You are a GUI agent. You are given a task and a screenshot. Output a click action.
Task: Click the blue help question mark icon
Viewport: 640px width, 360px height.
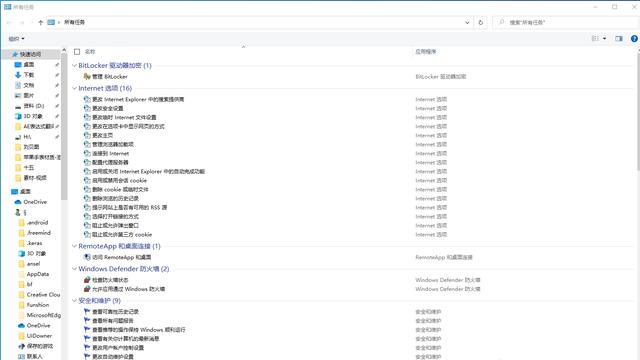634,38
